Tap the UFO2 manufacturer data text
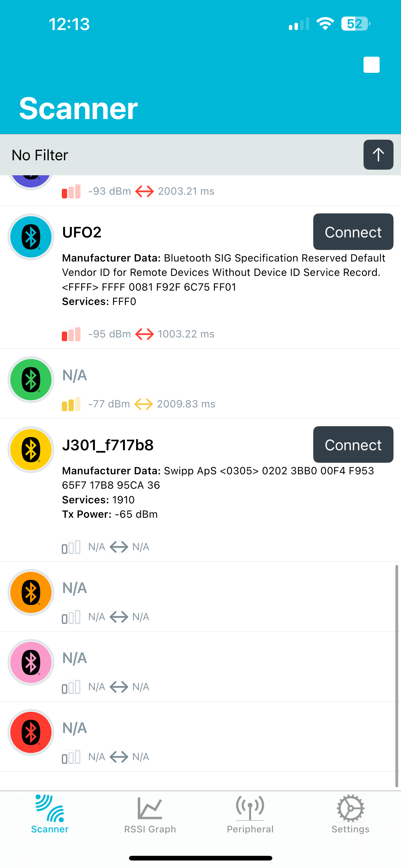Screen dimensions: 401x868 224,272
